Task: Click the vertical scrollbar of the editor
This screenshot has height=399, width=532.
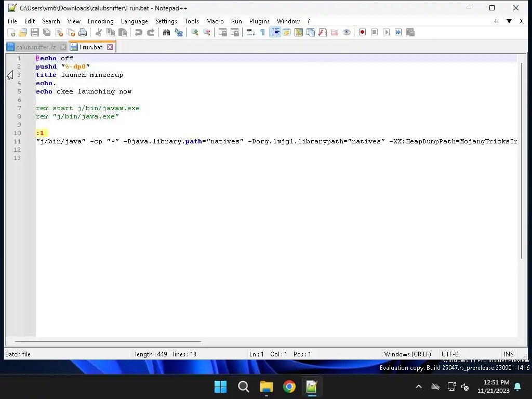Action: point(522,161)
